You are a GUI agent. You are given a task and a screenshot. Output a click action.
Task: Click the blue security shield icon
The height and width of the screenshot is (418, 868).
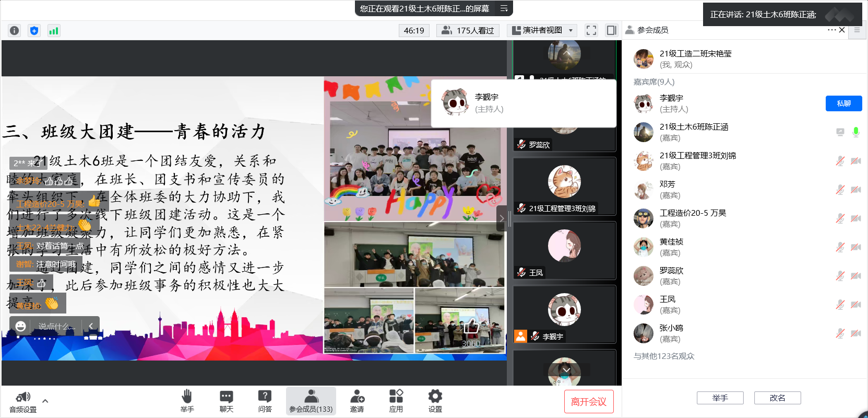[x=34, y=30]
